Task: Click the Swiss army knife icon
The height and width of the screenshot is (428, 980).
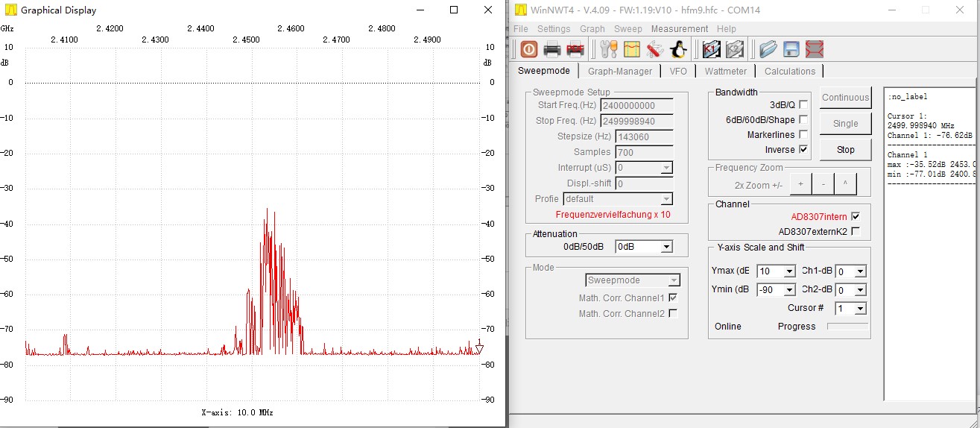Action: click(x=655, y=50)
